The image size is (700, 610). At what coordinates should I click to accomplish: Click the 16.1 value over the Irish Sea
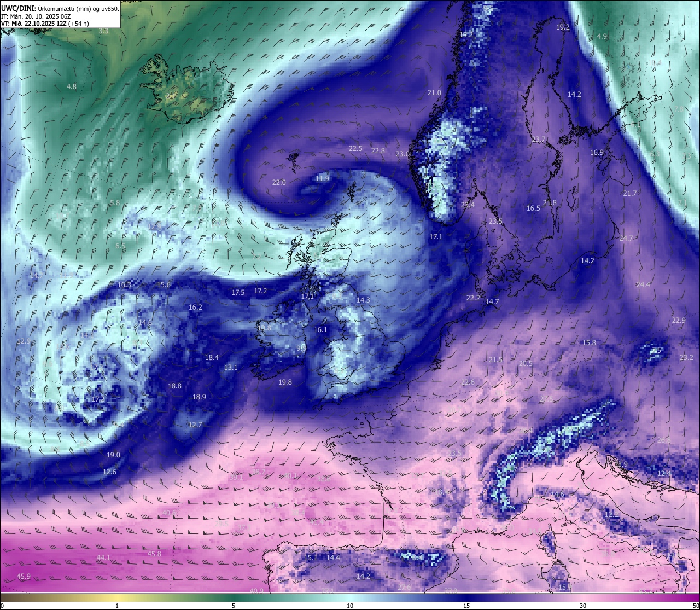(320, 329)
